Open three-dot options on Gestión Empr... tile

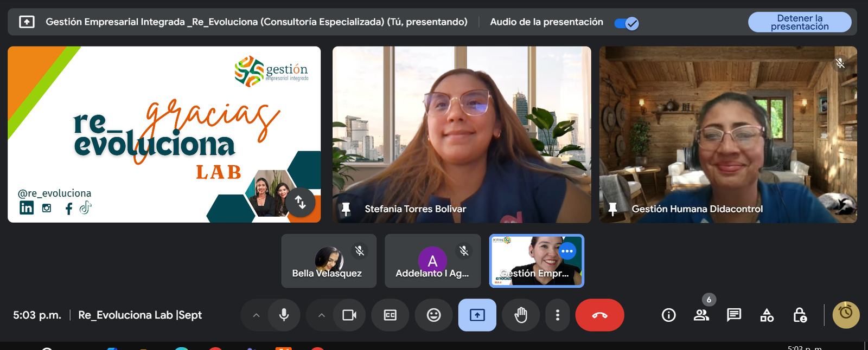[x=567, y=251]
